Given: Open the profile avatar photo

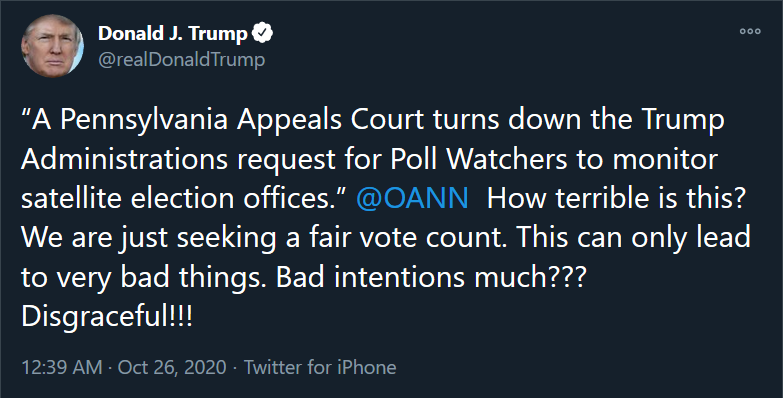Looking at the screenshot, I should coord(52,46).
